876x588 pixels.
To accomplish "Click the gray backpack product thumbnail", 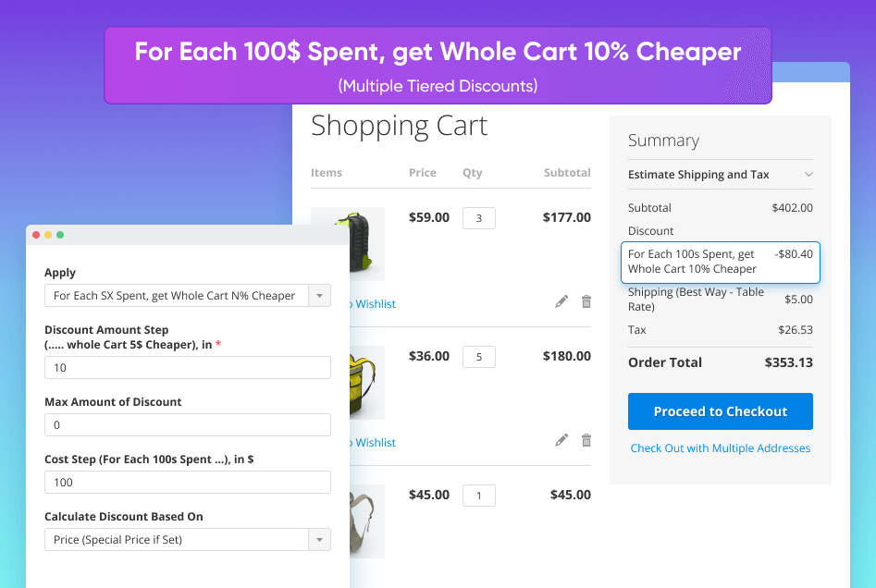I will click(x=367, y=521).
